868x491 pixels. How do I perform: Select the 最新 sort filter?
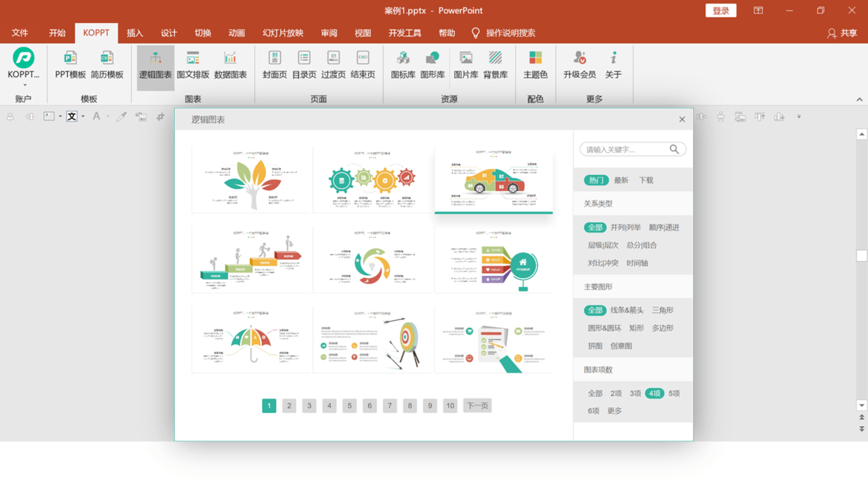621,180
